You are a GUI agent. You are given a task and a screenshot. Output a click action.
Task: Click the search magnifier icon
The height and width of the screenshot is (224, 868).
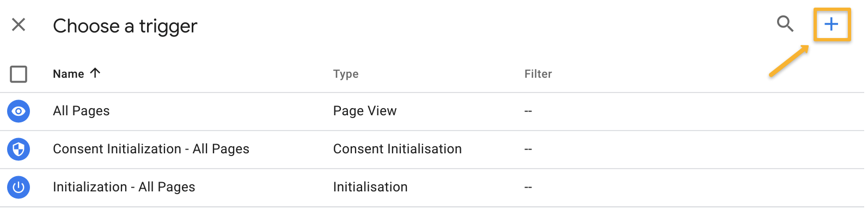[x=785, y=24]
